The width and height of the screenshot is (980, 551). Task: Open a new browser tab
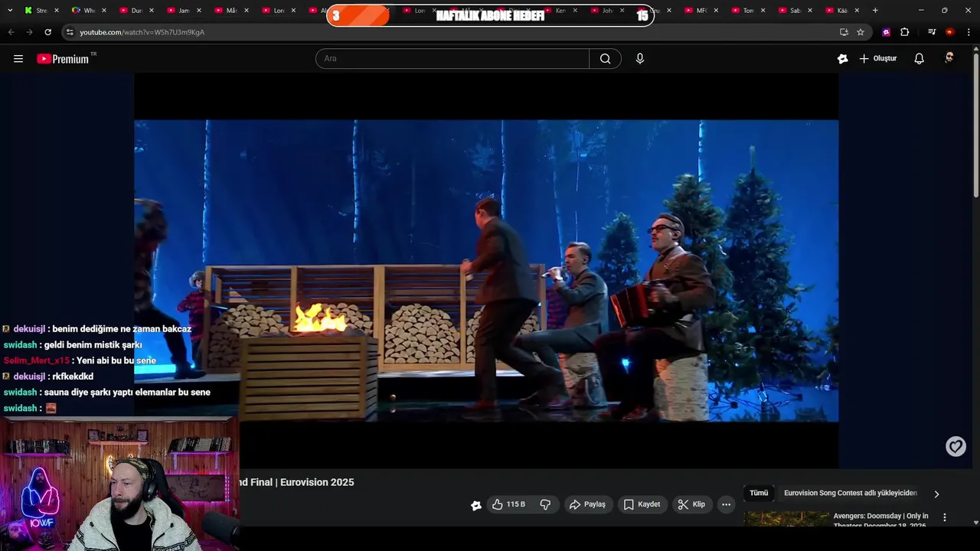pyautogui.click(x=875, y=11)
